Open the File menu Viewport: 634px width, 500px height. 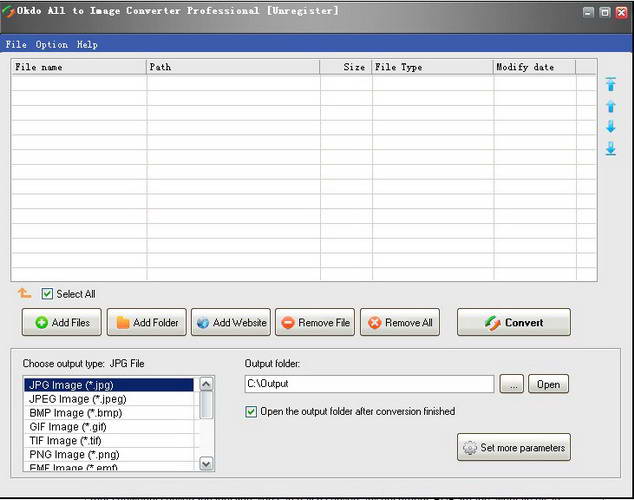coord(16,44)
